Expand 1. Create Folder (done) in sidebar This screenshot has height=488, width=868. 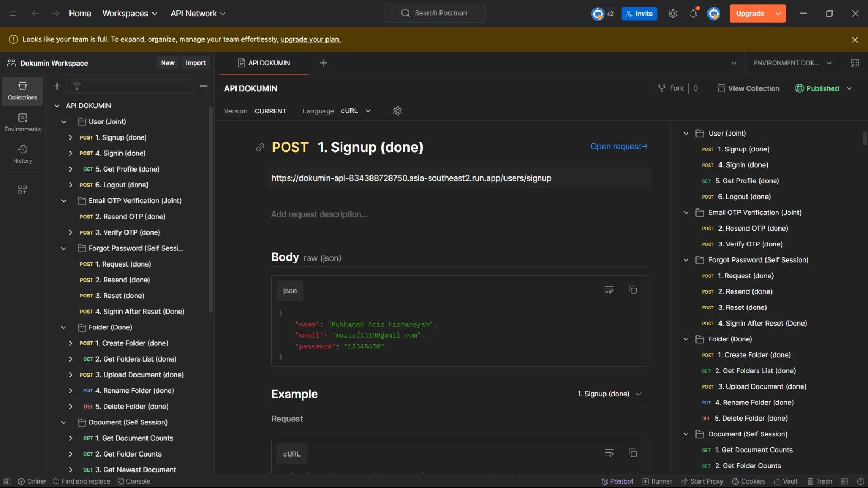tap(70, 343)
